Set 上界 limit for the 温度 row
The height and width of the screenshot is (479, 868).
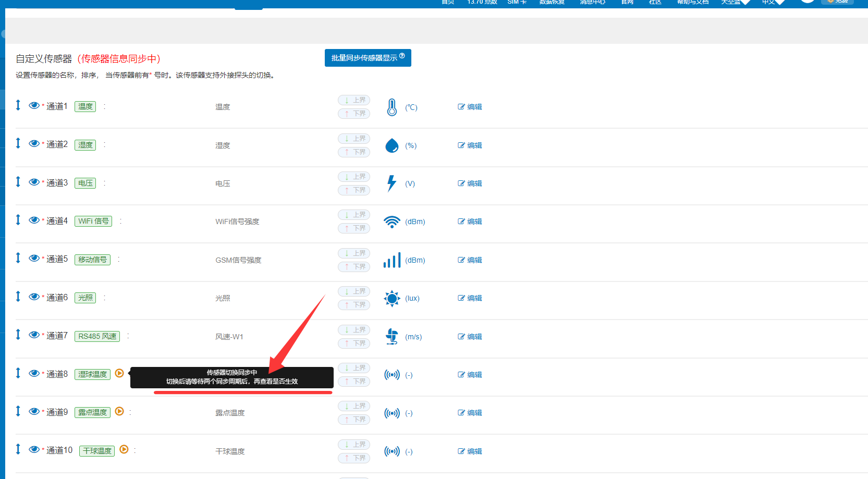point(354,100)
